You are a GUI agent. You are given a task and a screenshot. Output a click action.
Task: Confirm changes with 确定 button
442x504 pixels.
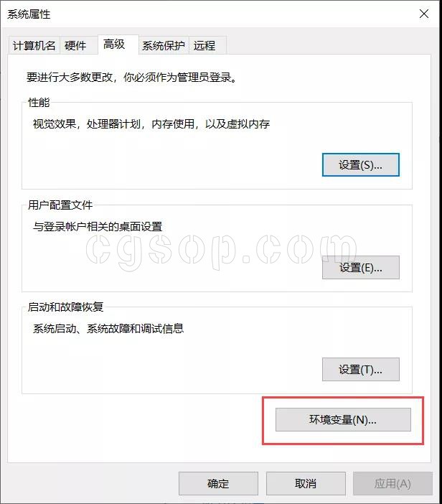click(218, 483)
